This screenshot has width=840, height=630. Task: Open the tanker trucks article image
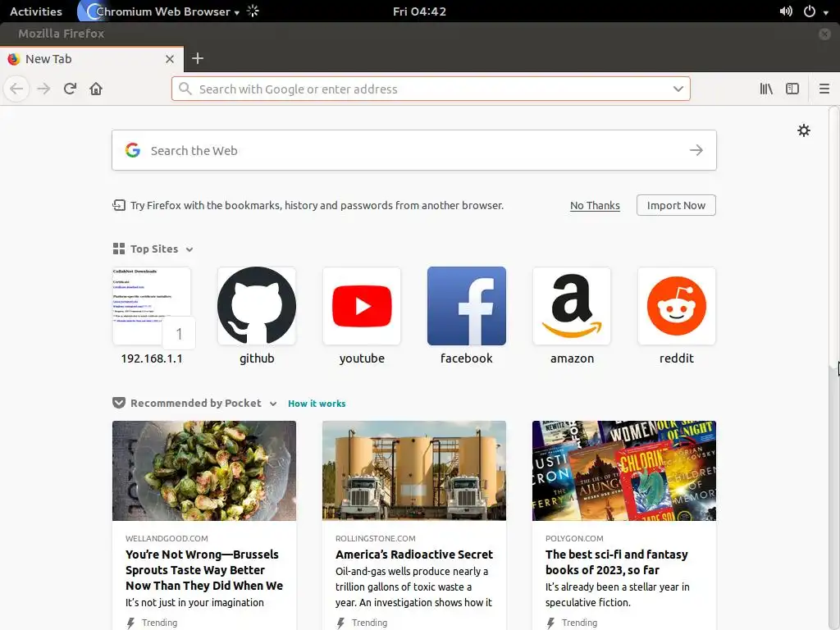coord(414,470)
